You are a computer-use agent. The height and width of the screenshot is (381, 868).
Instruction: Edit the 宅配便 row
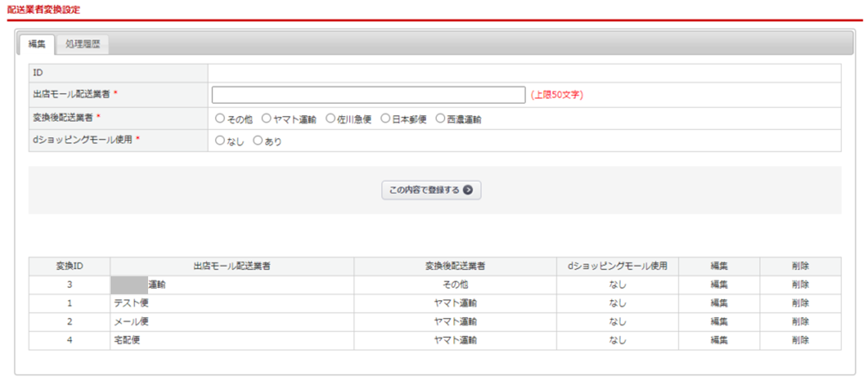pos(719,340)
